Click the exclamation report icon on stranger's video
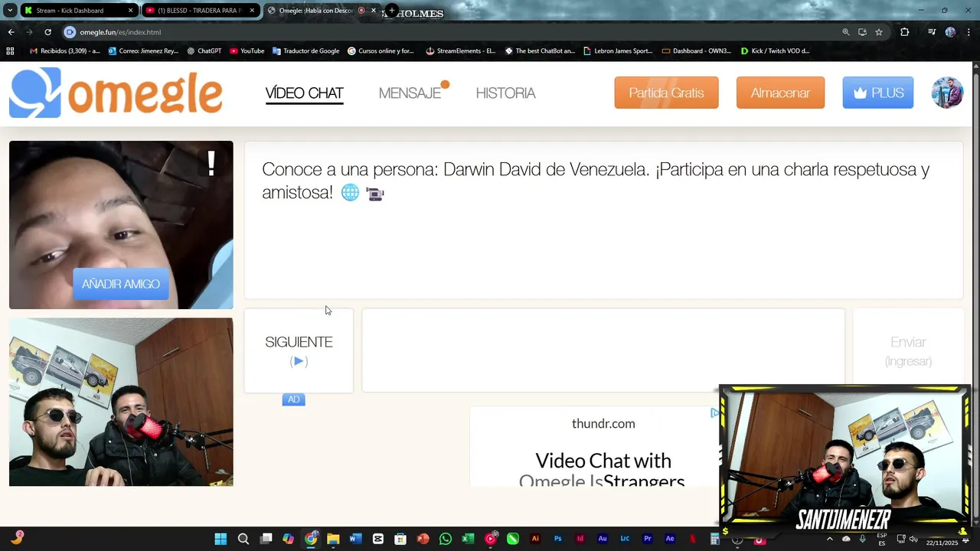Screen dimensions: 980x551 211,163
